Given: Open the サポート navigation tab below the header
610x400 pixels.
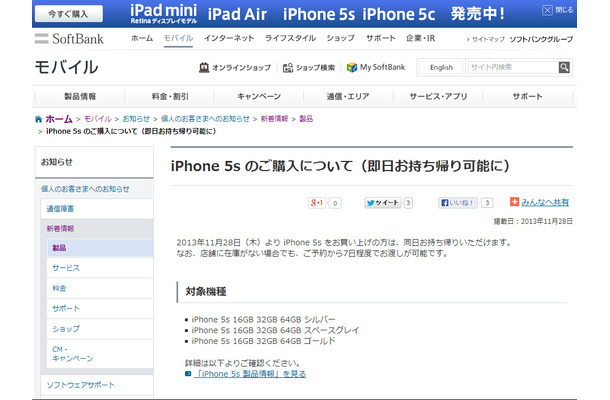Looking at the screenshot, I should [x=528, y=96].
